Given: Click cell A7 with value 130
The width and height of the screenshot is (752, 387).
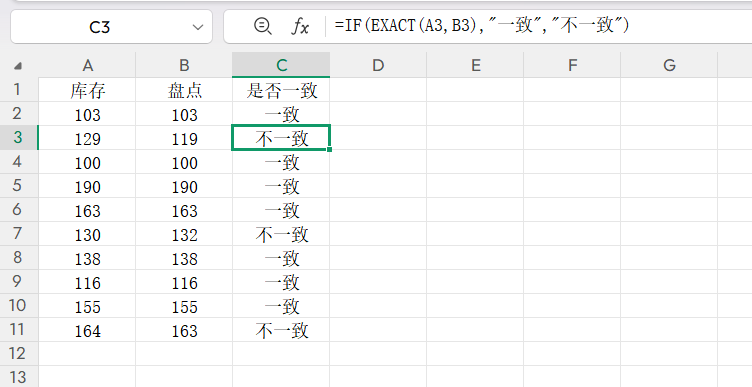Looking at the screenshot, I should point(87,234).
